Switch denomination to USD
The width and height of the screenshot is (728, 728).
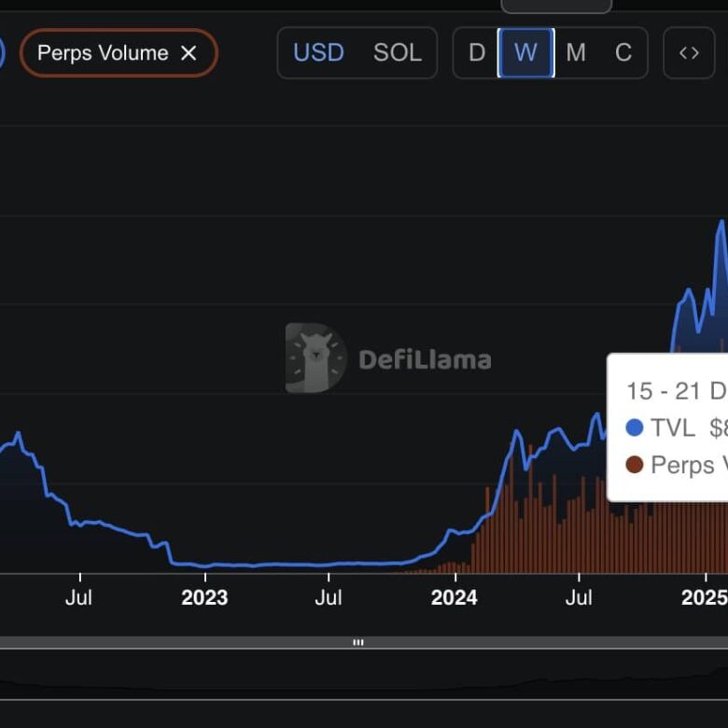pos(318,53)
